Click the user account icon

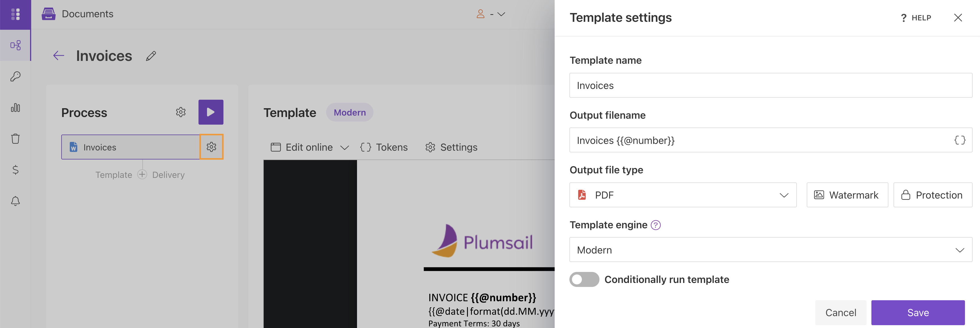(480, 14)
